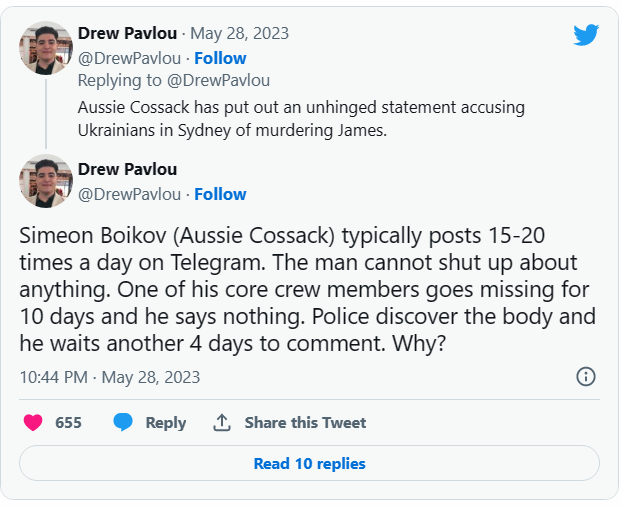Click the @DrewPavlou handle beside the main tweet's Follow
Screen dimensions: 622x509
[130, 194]
